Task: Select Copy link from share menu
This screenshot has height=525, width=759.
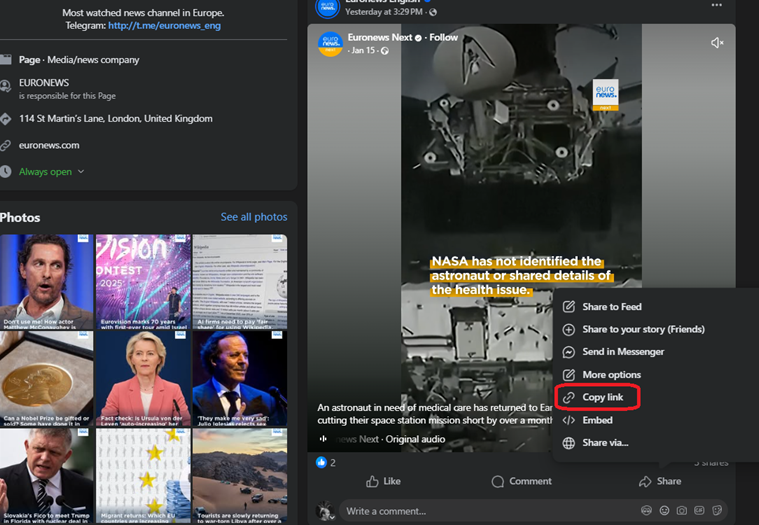Action: pos(602,398)
